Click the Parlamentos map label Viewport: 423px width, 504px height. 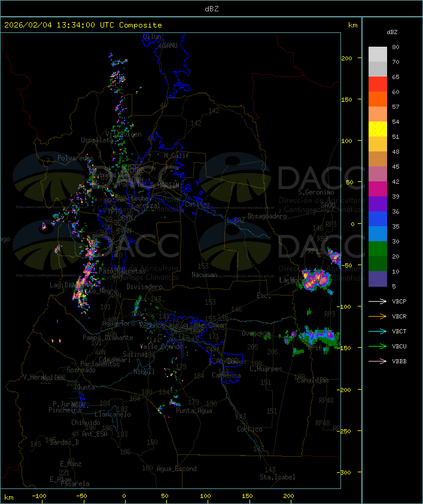click(x=100, y=364)
